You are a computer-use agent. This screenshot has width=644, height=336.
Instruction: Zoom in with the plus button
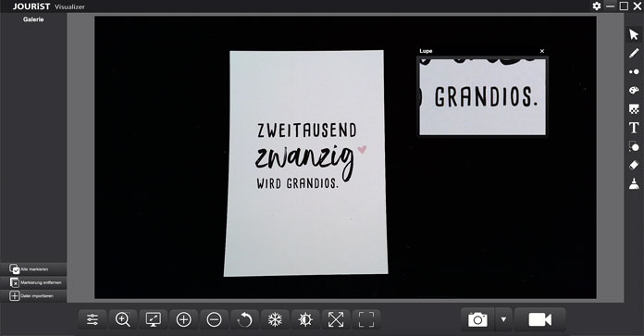(183, 319)
